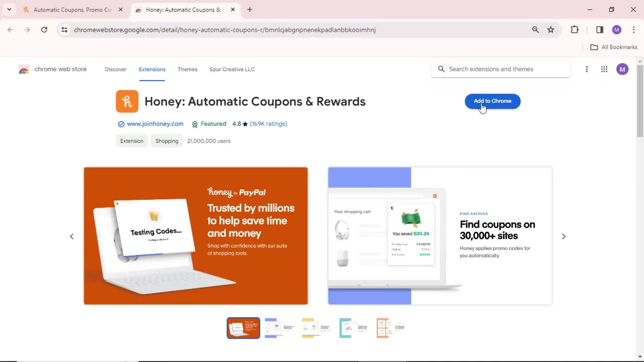This screenshot has width=644, height=362.
Task: Select the fourth teal carousel thumbnail
Action: [x=355, y=328]
